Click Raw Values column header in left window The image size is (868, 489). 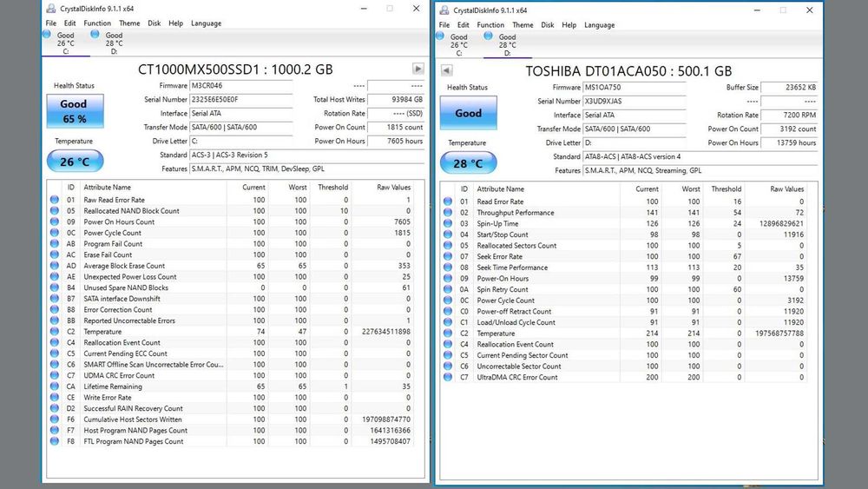(x=382, y=188)
